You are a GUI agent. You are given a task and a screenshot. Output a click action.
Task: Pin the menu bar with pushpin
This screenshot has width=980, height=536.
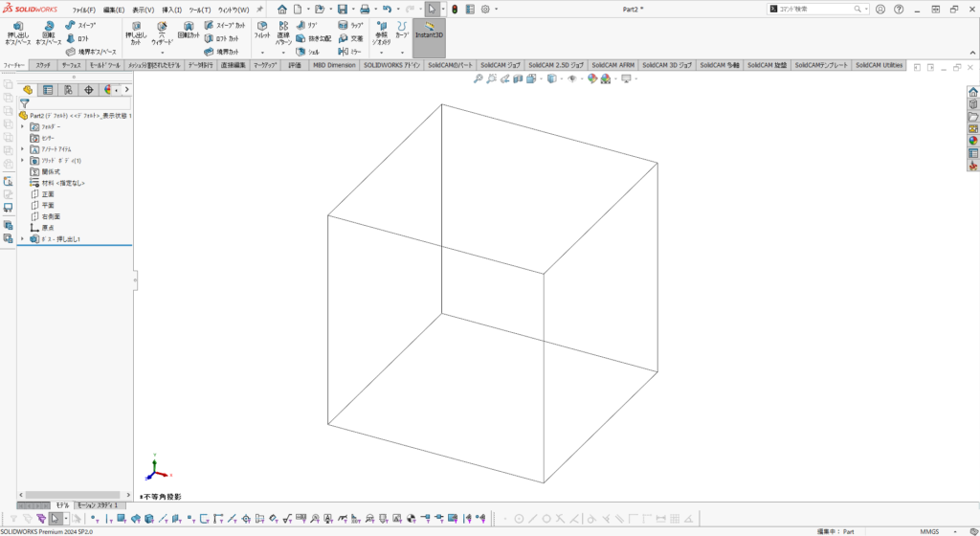click(259, 9)
